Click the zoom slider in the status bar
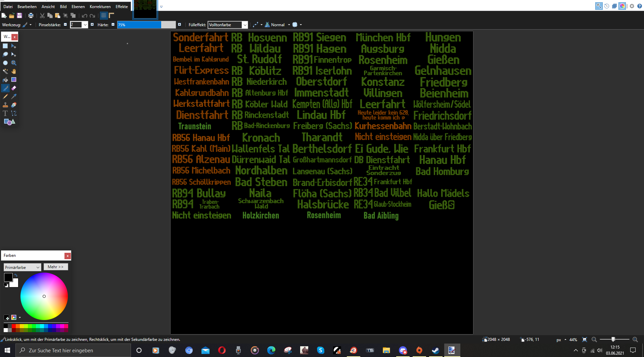This screenshot has height=357, width=644. pos(614,340)
